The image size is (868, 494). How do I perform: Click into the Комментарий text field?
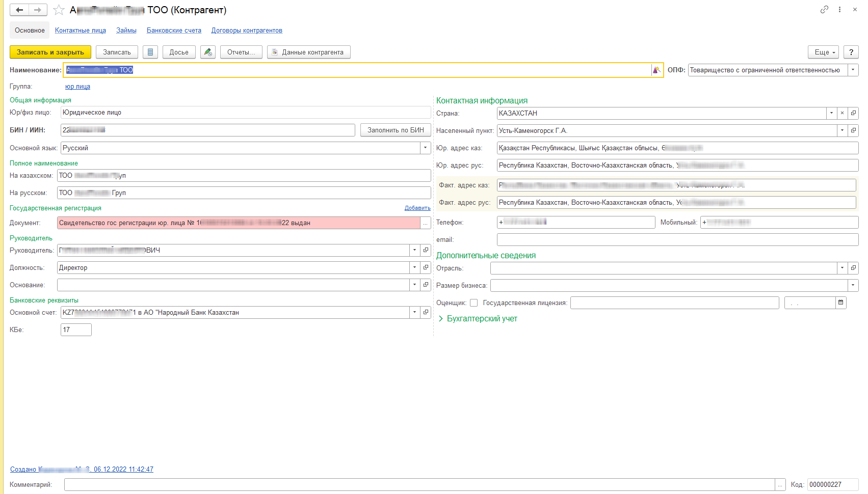419,484
